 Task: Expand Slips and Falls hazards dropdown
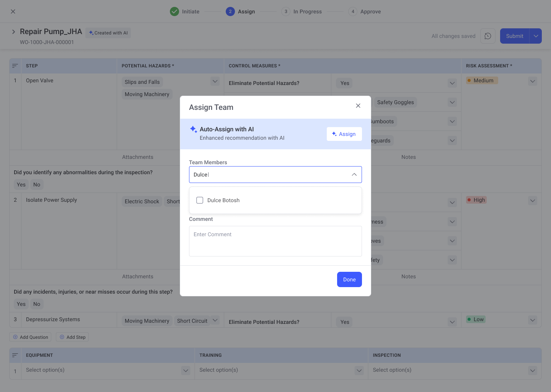pyautogui.click(x=215, y=81)
